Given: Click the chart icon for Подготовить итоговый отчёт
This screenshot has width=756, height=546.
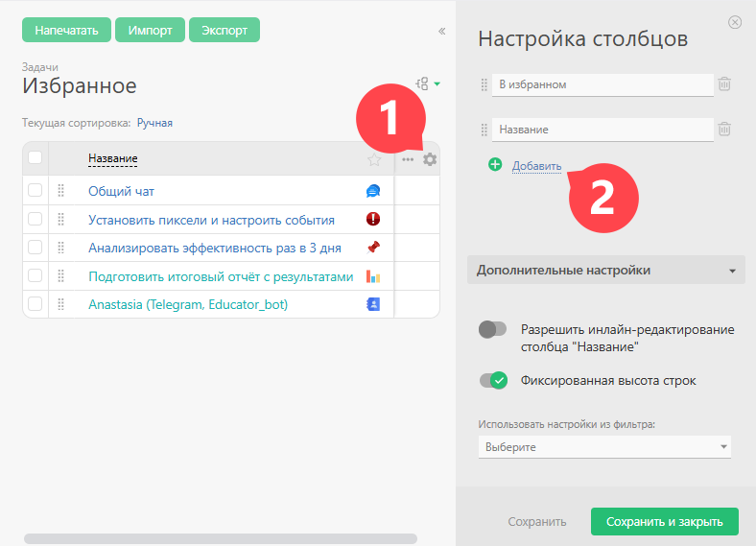Looking at the screenshot, I should (373, 276).
